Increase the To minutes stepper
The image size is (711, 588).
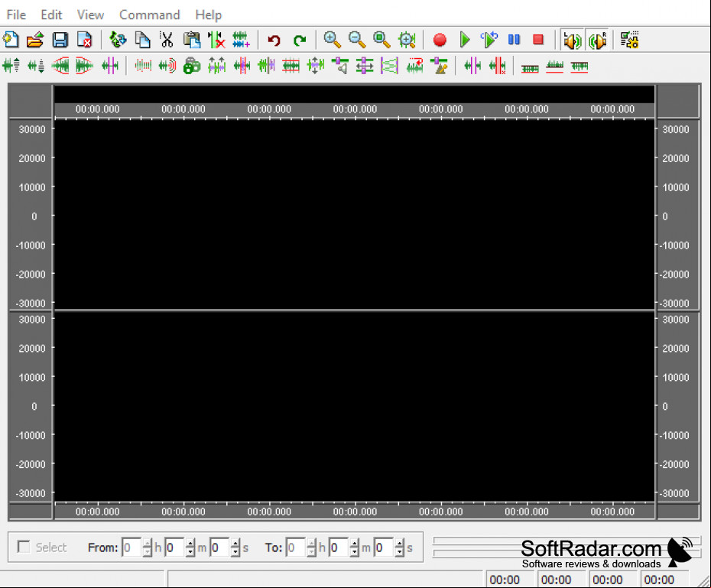354,543
